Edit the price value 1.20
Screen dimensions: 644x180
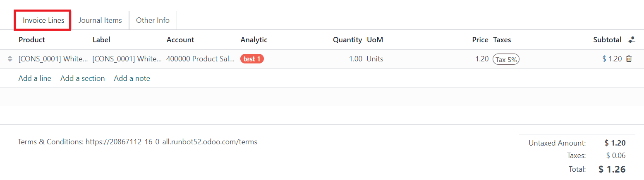pos(481,59)
